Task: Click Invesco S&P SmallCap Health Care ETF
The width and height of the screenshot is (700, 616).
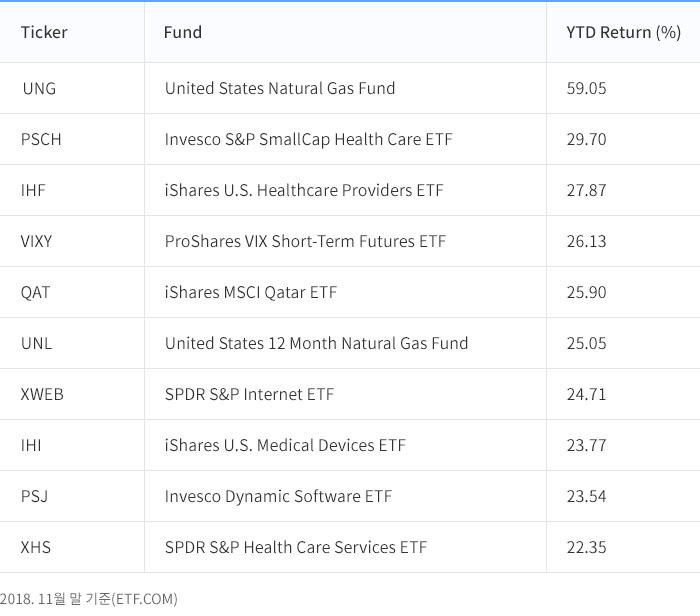Action: (308, 139)
